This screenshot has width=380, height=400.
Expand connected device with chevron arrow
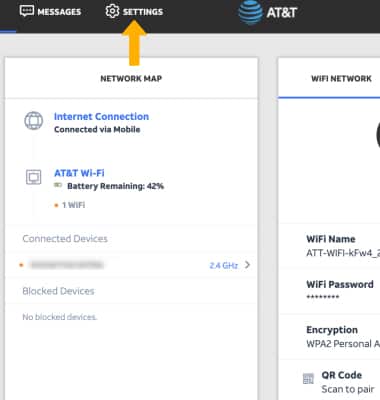(247, 265)
